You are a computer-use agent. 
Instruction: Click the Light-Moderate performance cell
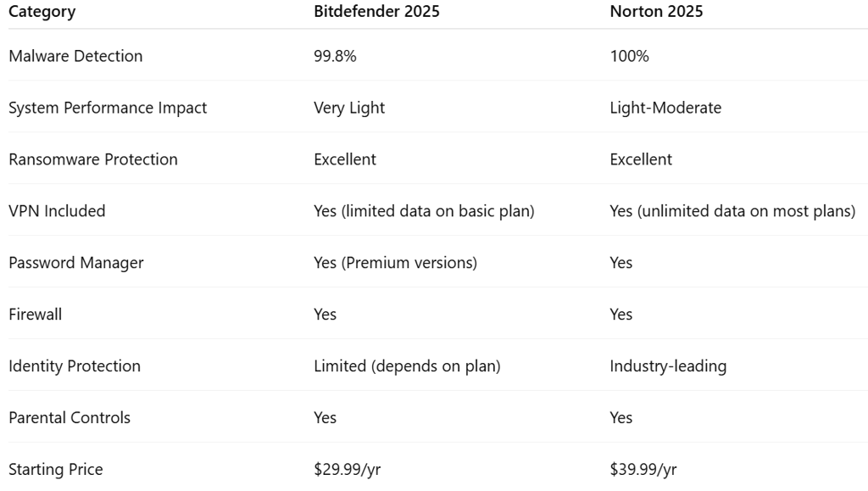tap(665, 108)
